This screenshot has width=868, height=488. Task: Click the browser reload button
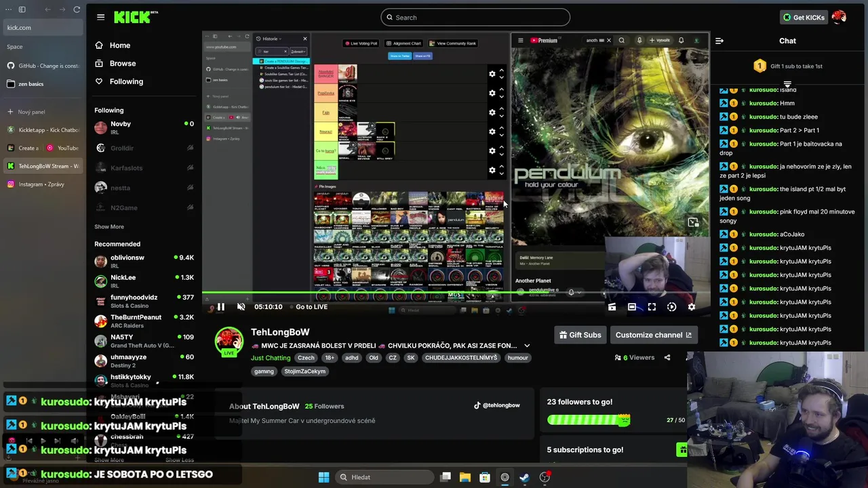coord(77,9)
